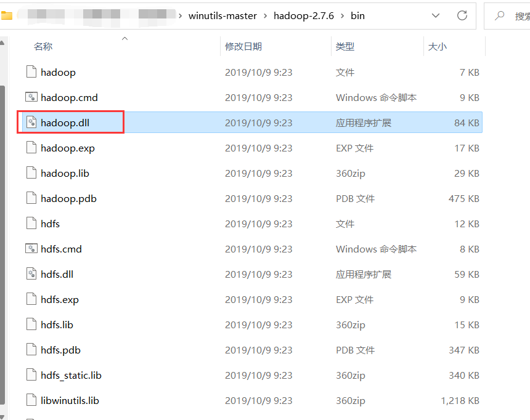The width and height of the screenshot is (530, 420).
Task: Click the sort arrow above 名称
Action: [x=124, y=39]
